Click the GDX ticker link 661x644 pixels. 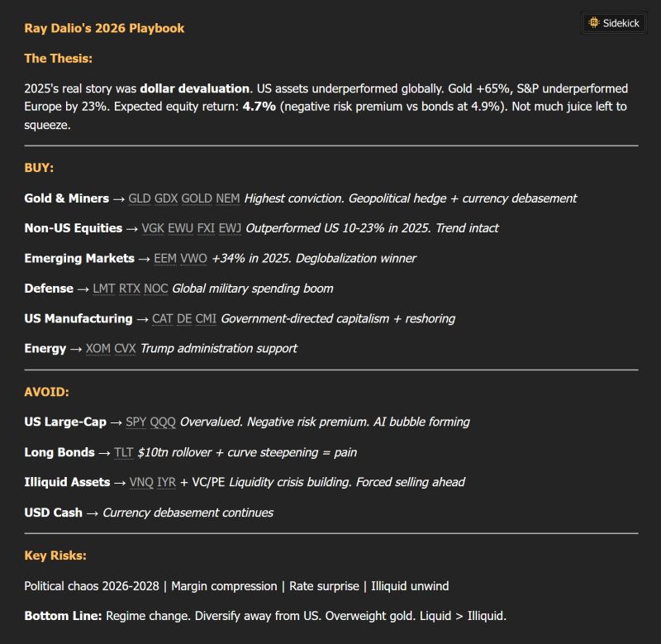(x=166, y=198)
